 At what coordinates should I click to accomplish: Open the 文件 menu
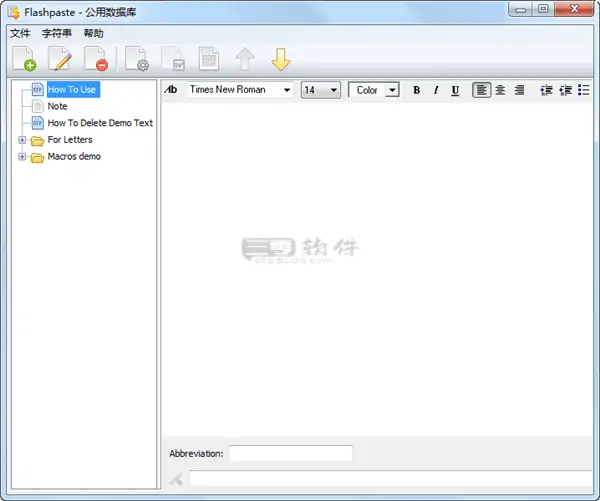click(x=20, y=33)
